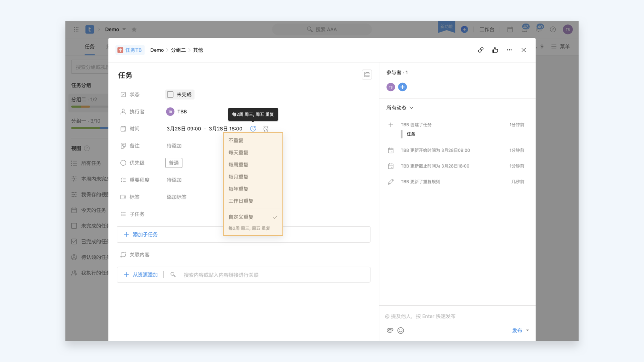Click the help icon beside 视图
Image resolution: width=644 pixels, height=362 pixels.
point(87,148)
